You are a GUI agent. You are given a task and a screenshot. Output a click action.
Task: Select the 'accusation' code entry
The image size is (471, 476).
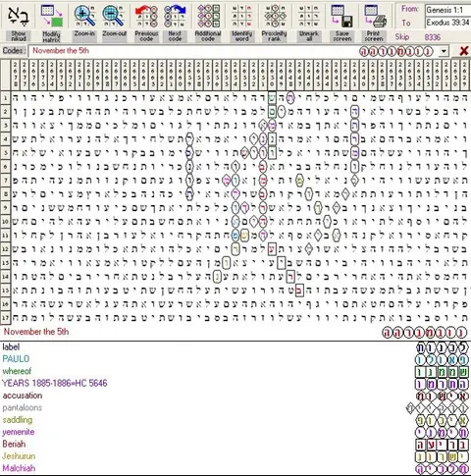[x=23, y=396]
